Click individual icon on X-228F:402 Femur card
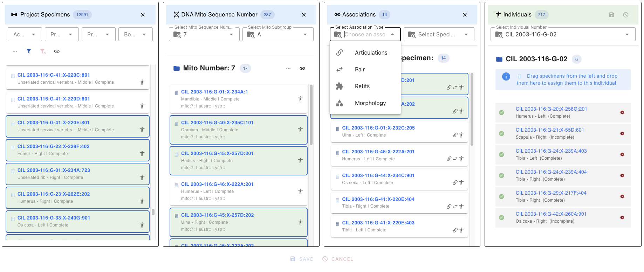The width and height of the screenshot is (644, 272). point(142,154)
